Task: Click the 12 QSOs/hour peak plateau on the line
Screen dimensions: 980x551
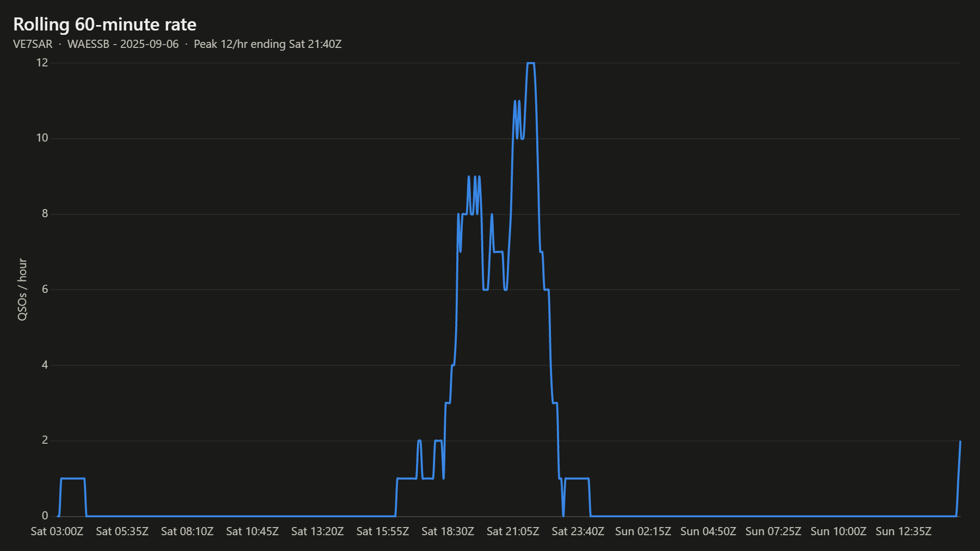Action: (531, 63)
